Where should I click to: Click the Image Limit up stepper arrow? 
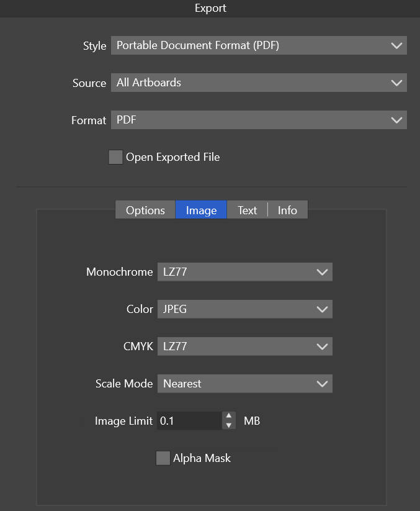click(229, 417)
